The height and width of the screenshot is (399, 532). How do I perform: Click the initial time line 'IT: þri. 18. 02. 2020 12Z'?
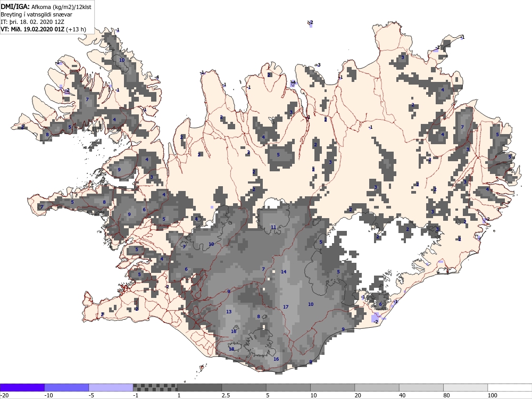(32, 22)
